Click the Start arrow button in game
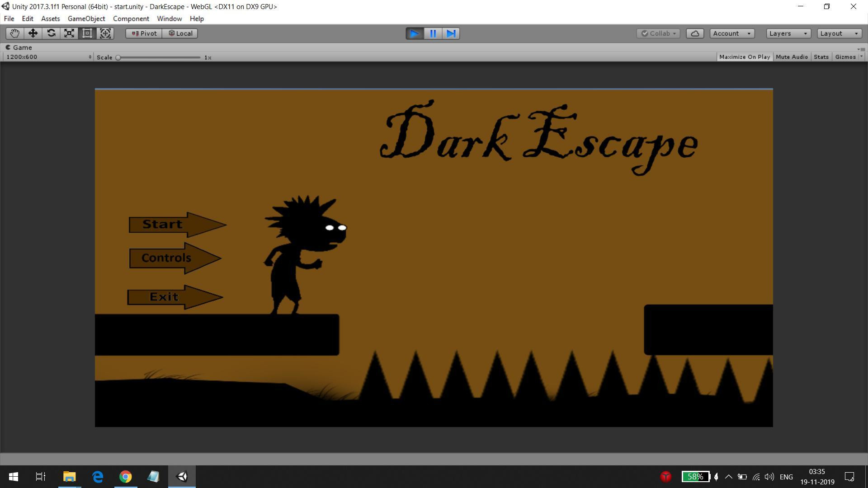 tap(177, 225)
